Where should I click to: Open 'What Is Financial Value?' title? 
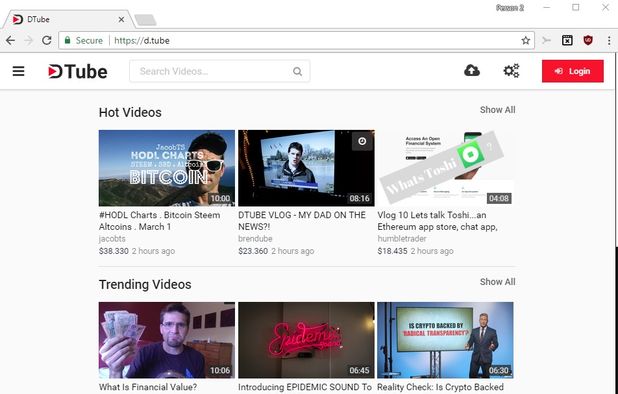click(x=148, y=387)
